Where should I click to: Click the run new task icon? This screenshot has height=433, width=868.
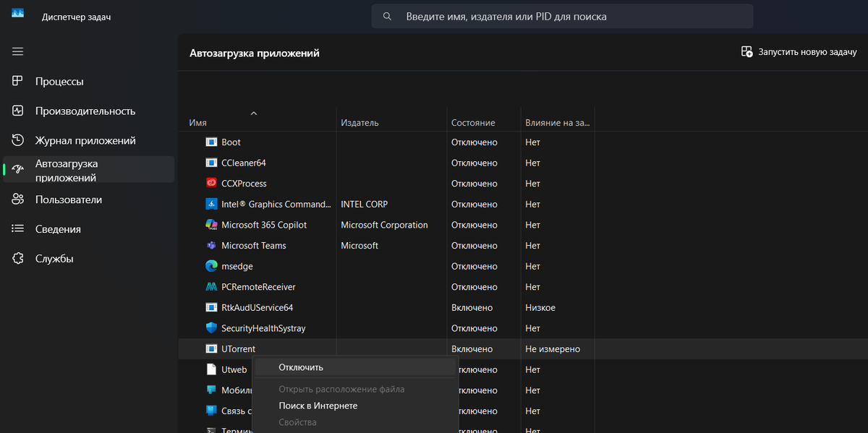747,52
